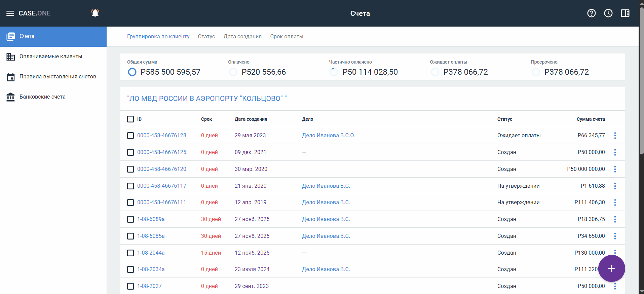Select checkbox for invoice 1-08-6089a

click(x=130, y=219)
